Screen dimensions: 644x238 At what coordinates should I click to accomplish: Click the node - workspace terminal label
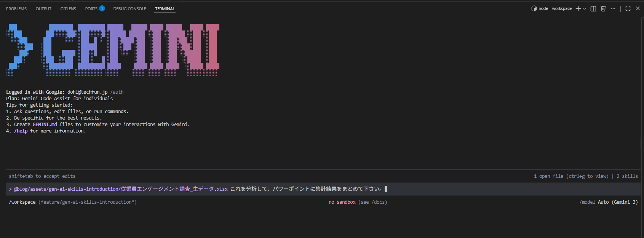555,8
